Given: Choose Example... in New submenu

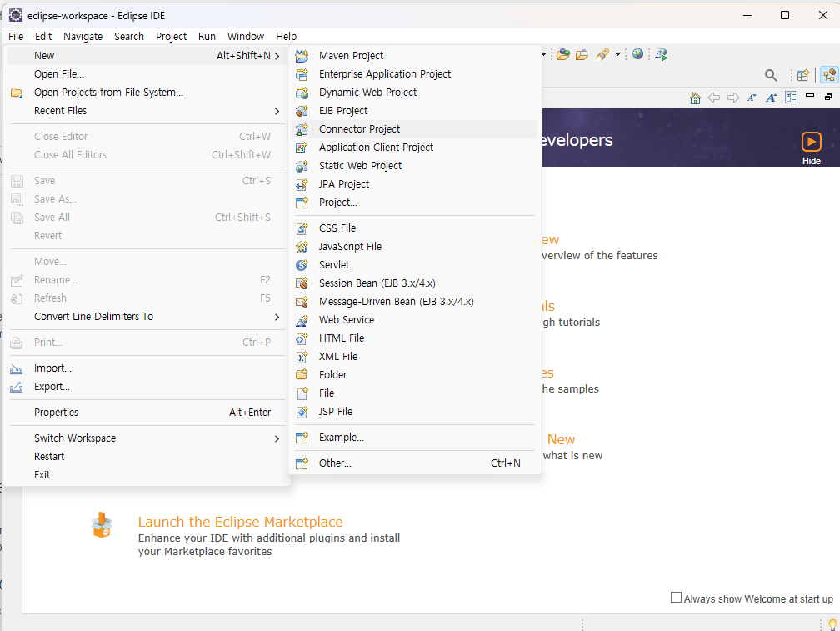Looking at the screenshot, I should click(415, 437).
